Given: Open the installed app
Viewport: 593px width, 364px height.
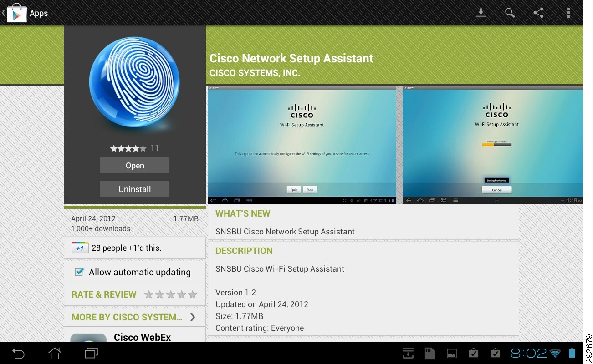Looking at the screenshot, I should point(135,166).
